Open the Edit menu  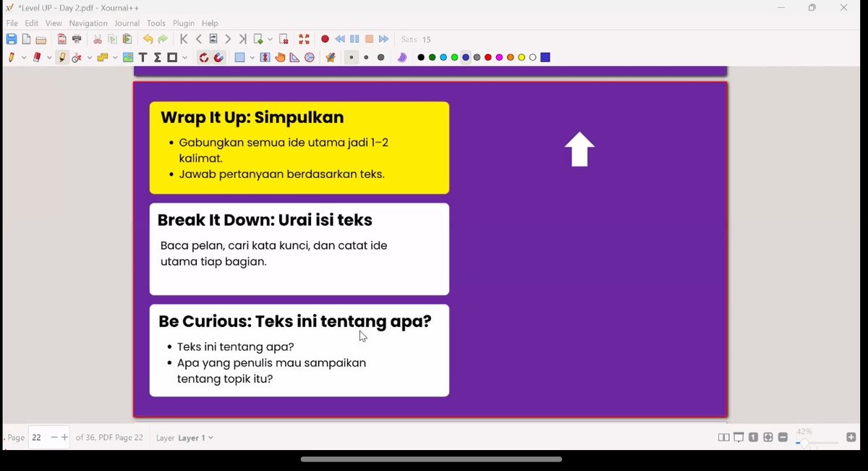coord(32,23)
